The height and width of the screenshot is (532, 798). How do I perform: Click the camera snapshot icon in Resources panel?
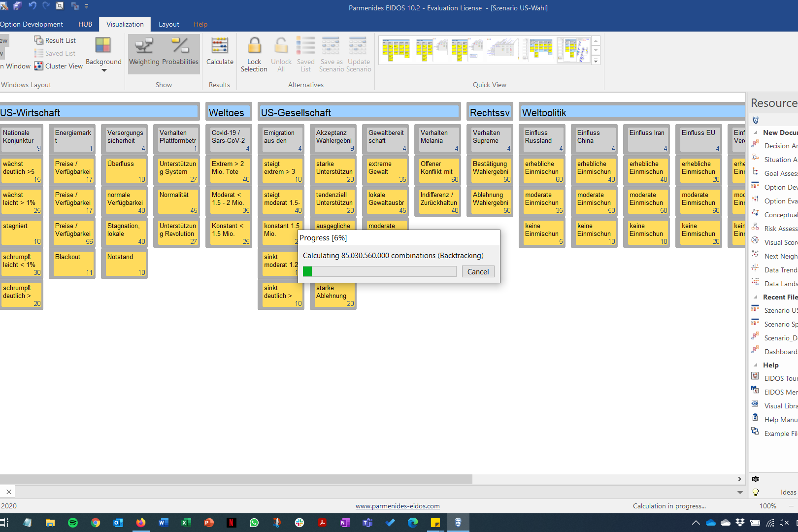pos(756,479)
